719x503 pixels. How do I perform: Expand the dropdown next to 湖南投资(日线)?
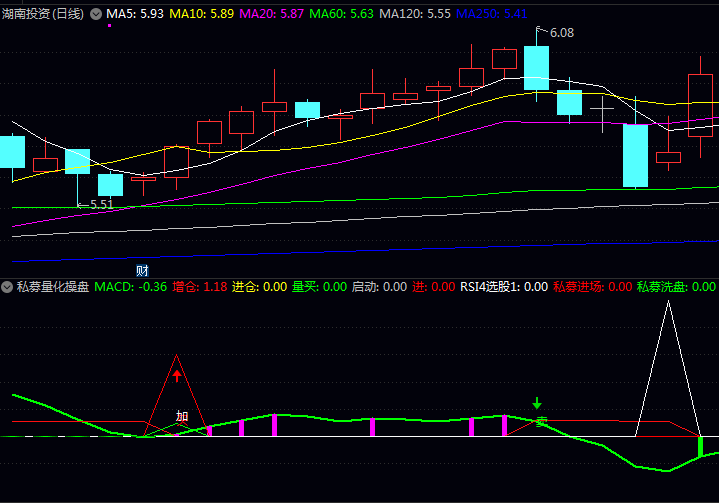[x=96, y=14]
